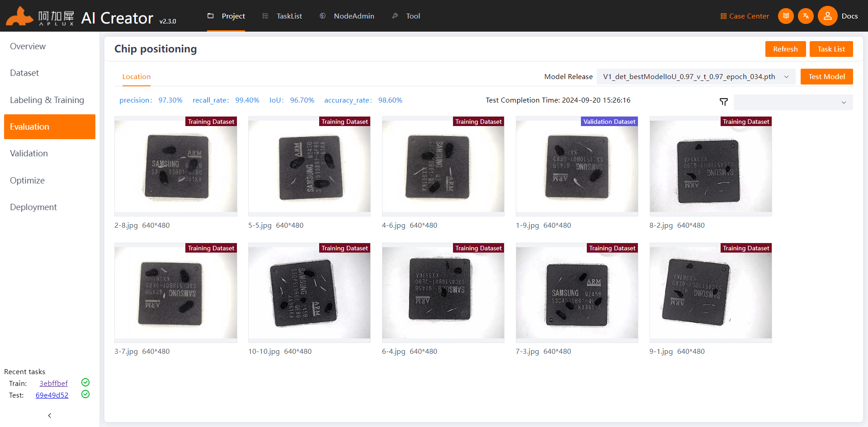The width and height of the screenshot is (868, 427).
Task: Click the Chip positioning title
Action: (156, 49)
